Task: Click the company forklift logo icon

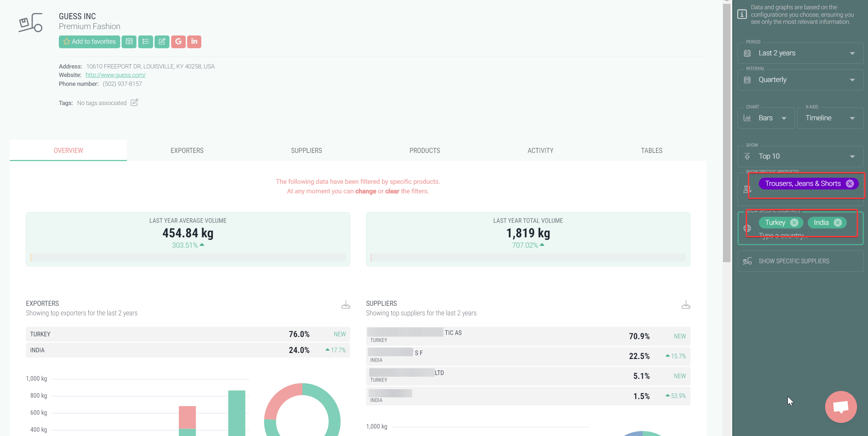Action: [30, 23]
